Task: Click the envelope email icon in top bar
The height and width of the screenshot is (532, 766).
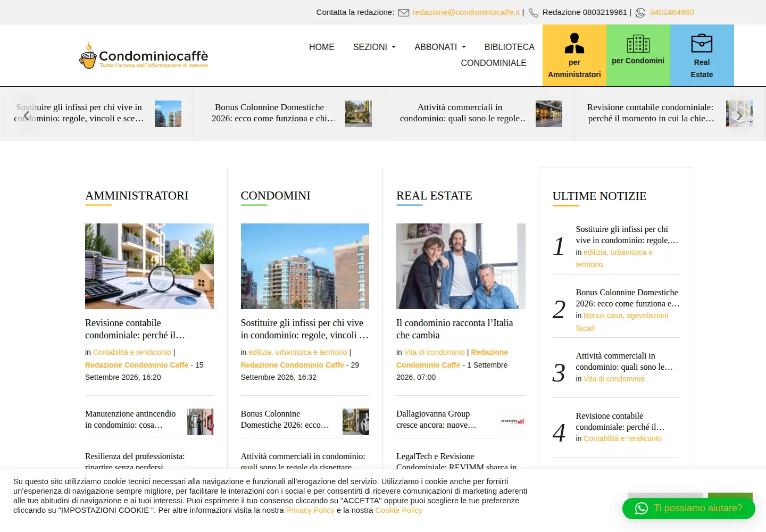Action: [404, 12]
